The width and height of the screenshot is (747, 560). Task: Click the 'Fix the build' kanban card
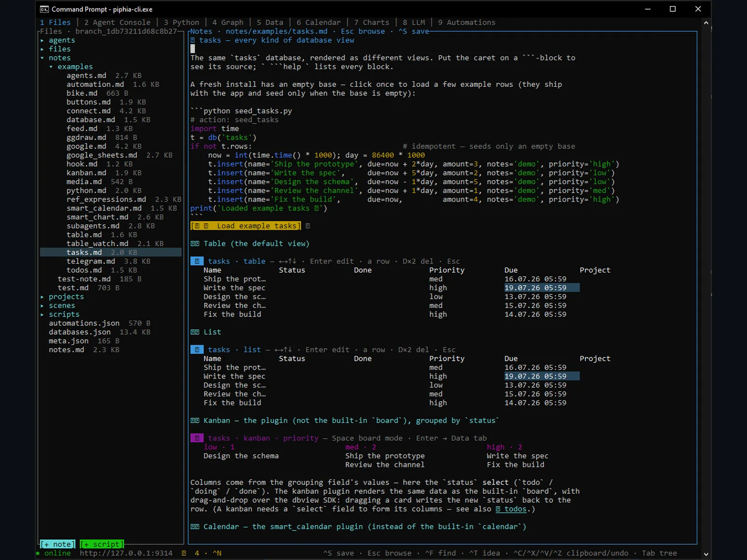(x=515, y=465)
